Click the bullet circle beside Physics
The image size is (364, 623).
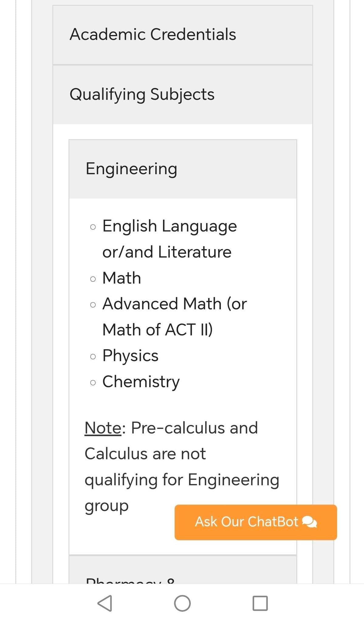93,357
